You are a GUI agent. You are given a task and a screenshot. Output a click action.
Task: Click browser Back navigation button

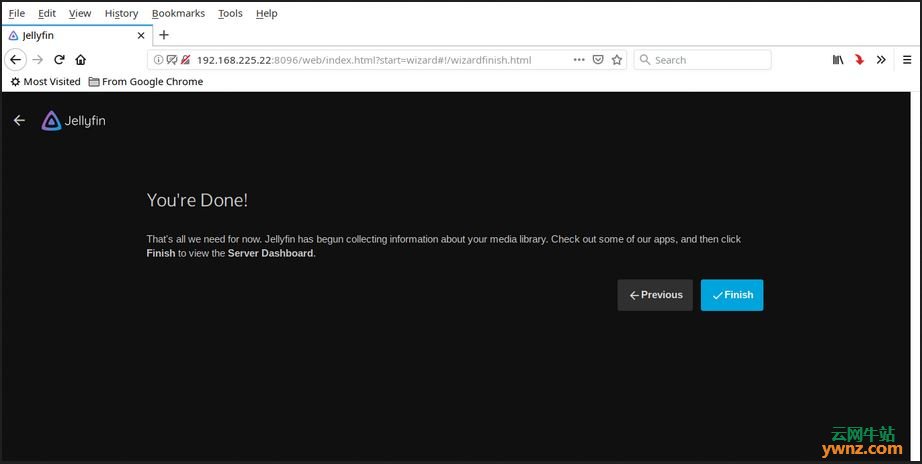click(x=15, y=59)
